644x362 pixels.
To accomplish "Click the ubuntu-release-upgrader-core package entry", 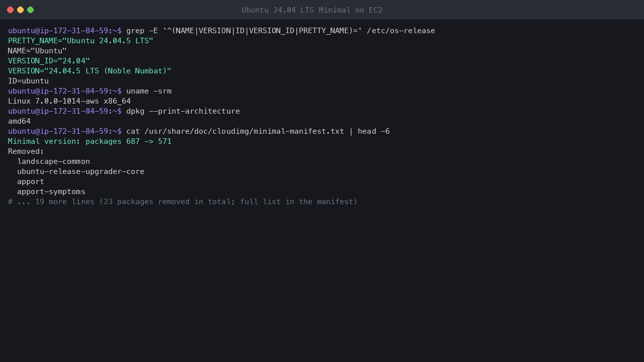I will click(x=80, y=171).
